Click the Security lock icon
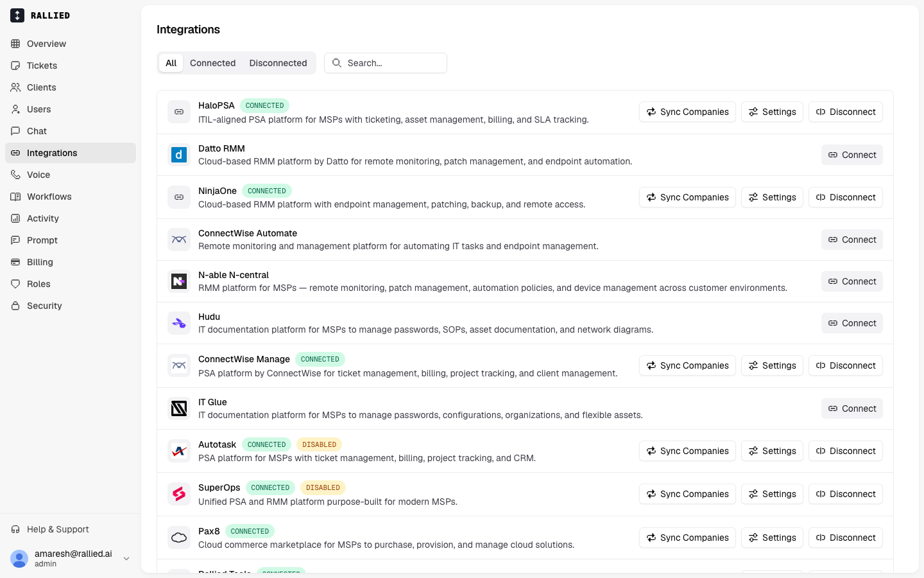 (x=15, y=306)
